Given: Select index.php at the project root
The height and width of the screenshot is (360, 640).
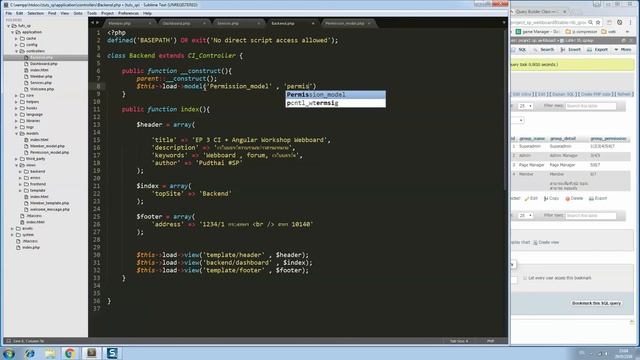Looking at the screenshot, I should click(x=31, y=247).
